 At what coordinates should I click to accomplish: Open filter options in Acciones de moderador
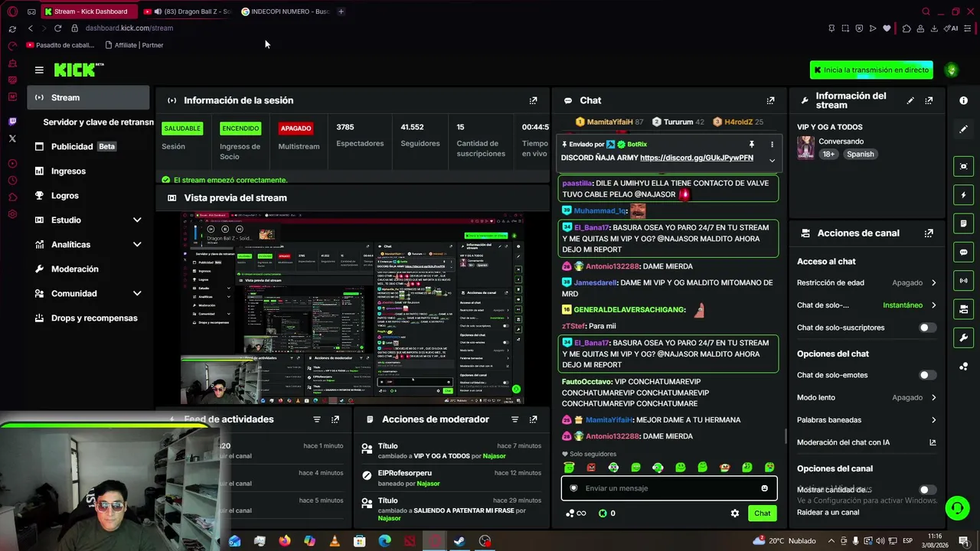point(514,419)
